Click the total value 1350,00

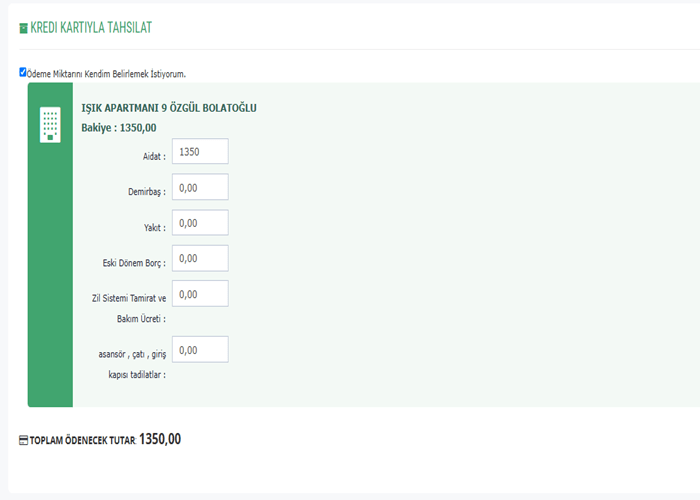pyautogui.click(x=160, y=439)
